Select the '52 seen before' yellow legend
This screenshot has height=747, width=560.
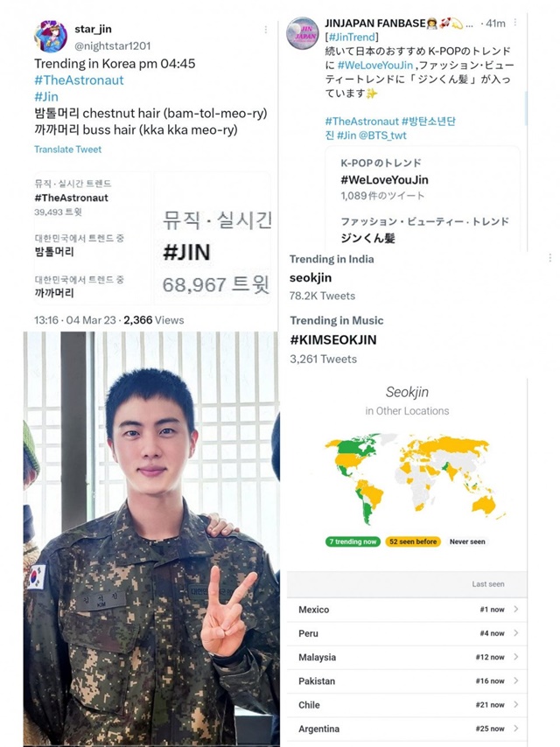coord(413,541)
